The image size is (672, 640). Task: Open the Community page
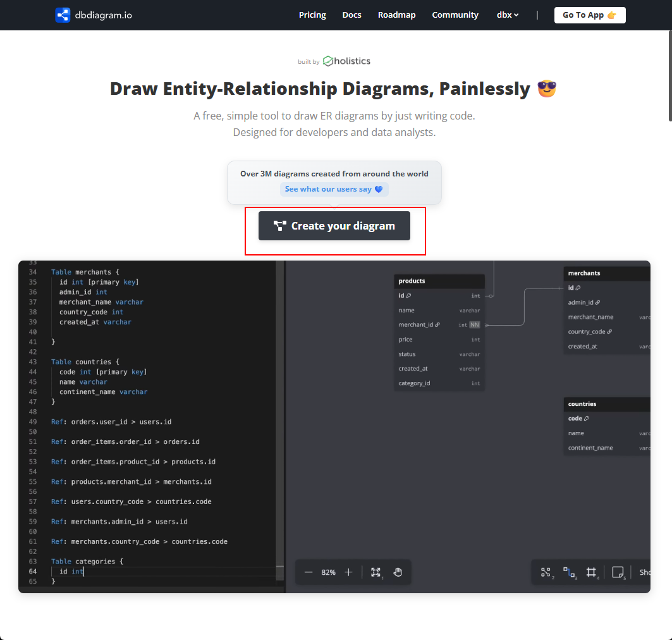click(455, 15)
